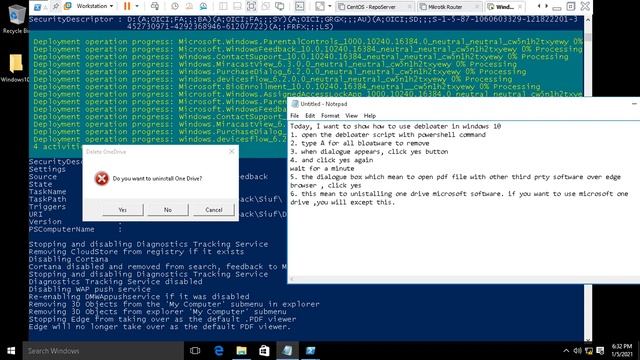Click Yes in Delete OneDrive dialog
This screenshot has width=640, height=360.
point(122,210)
